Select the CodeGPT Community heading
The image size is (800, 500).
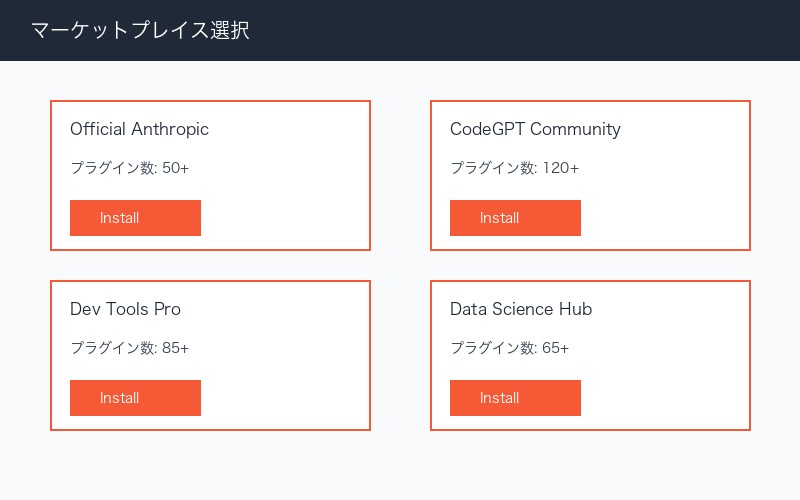pos(535,129)
